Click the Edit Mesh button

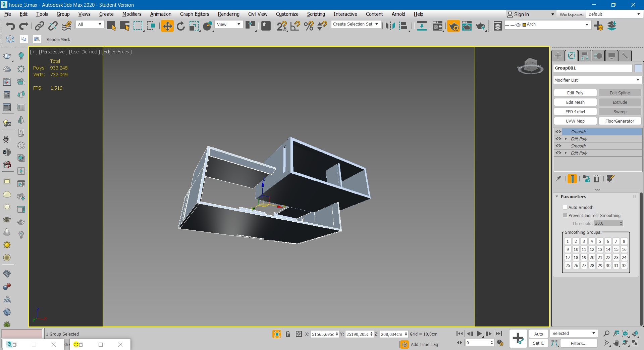tap(575, 102)
